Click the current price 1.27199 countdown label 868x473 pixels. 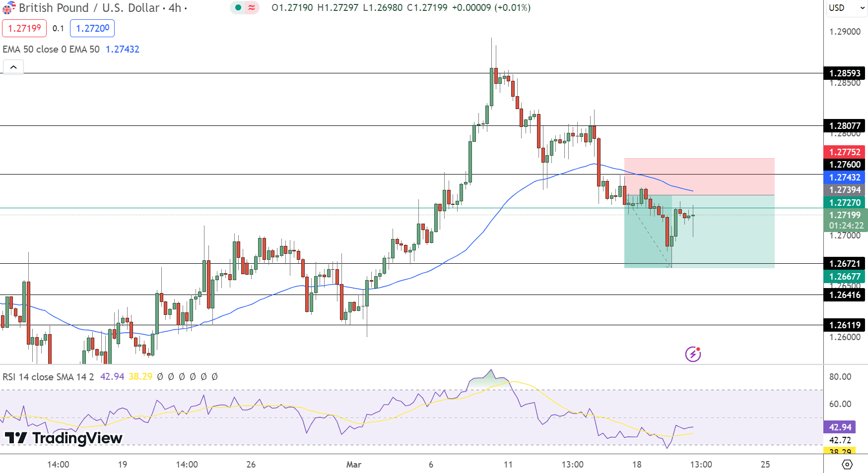point(846,220)
